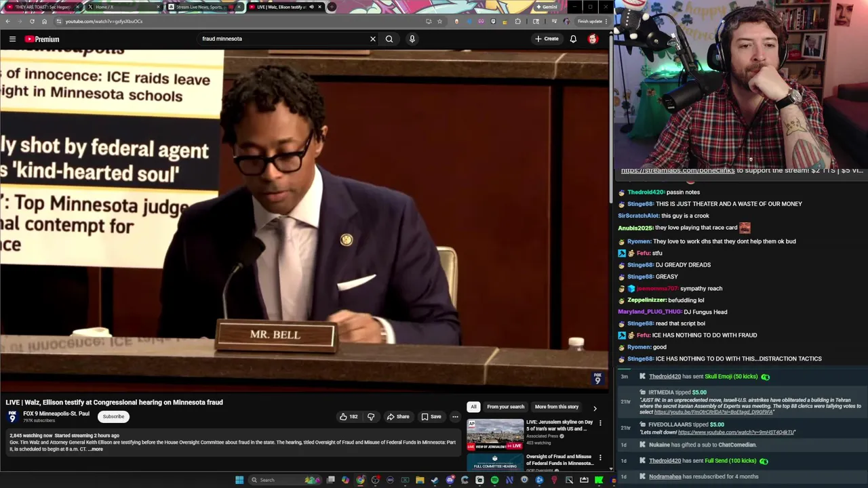Open FIVEDOLLAAARS's 'Lets melt down' YouTube link
868x488 pixels.
pyautogui.click(x=736, y=432)
